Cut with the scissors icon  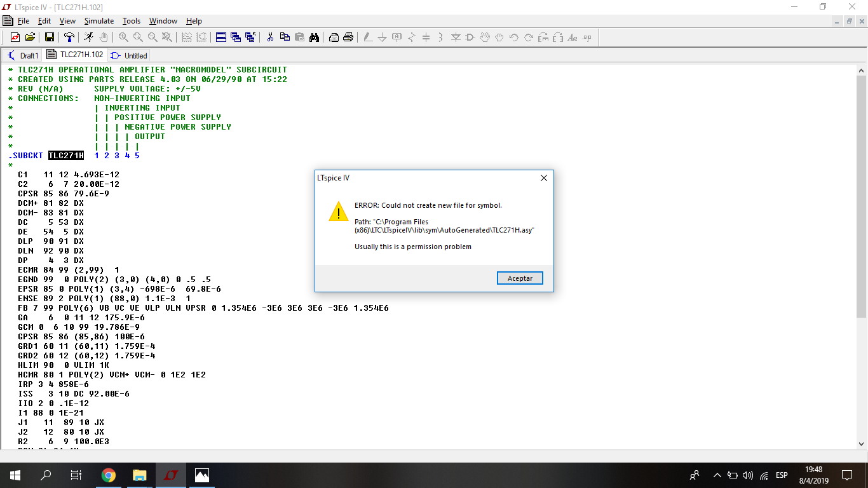point(270,37)
